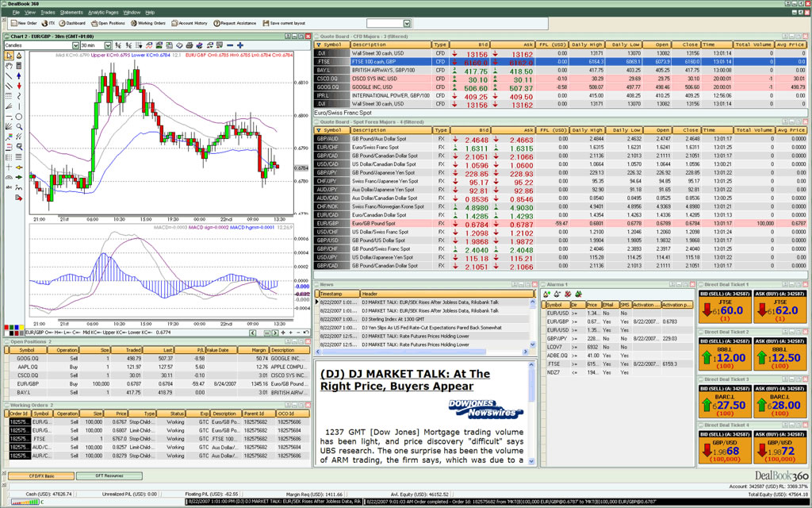The image size is (812, 508).
Task: Switch to CFD/FX Basic layout tab
Action: click(x=41, y=475)
